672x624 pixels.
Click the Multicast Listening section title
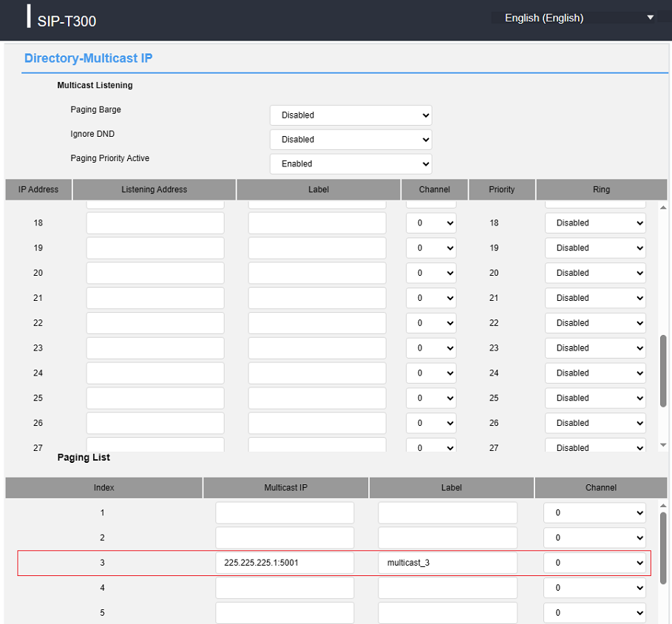point(95,85)
